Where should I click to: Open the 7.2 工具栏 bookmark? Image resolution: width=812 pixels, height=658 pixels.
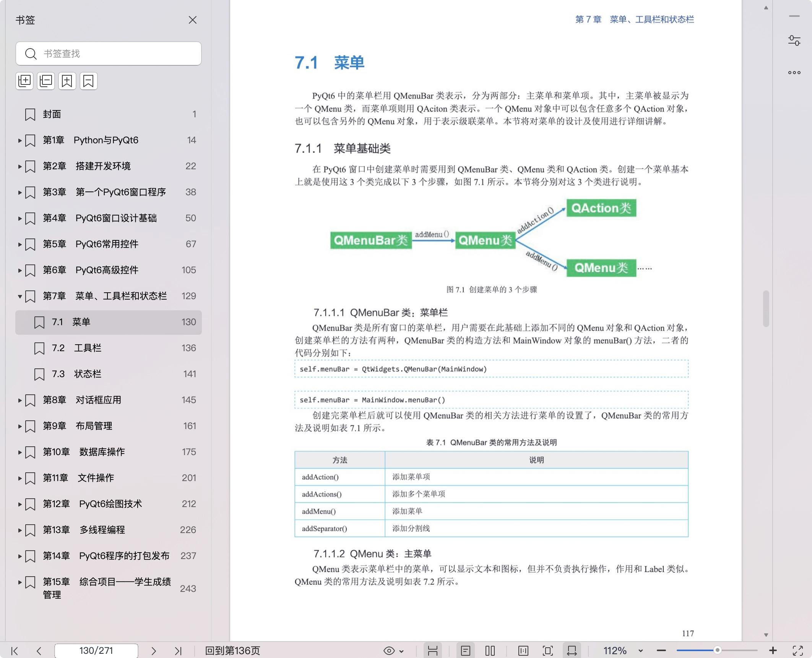click(109, 348)
